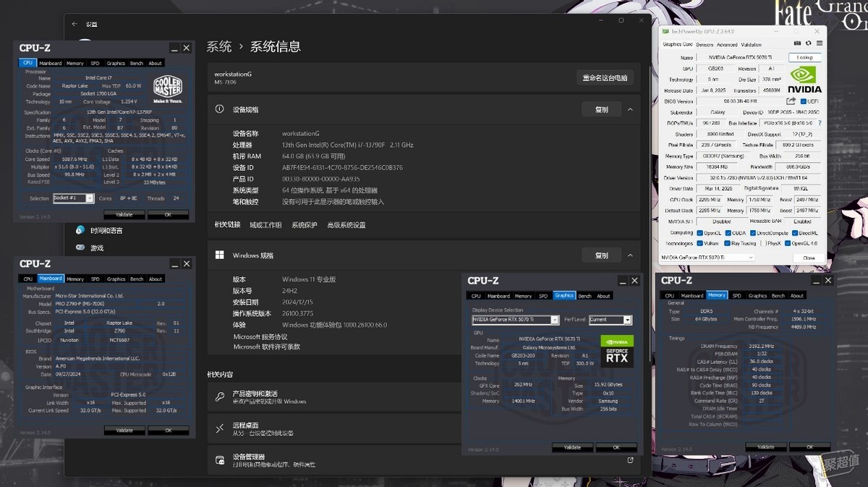Open the system protection link
868x487 pixels.
(305, 225)
